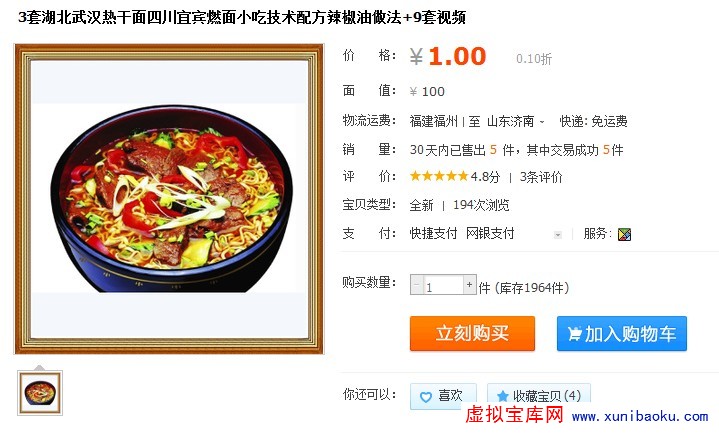
Task: Decrease purchase quantity with minus button
Action: coord(416,284)
